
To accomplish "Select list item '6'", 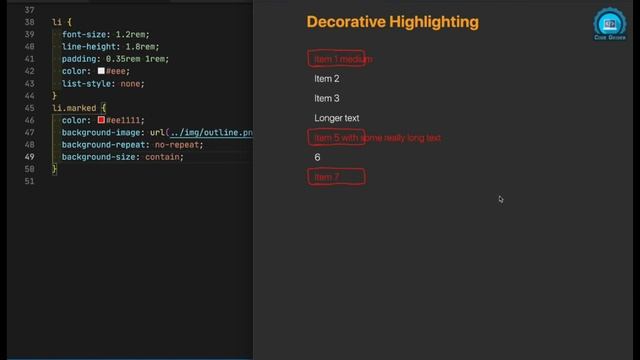I will pos(317,158).
